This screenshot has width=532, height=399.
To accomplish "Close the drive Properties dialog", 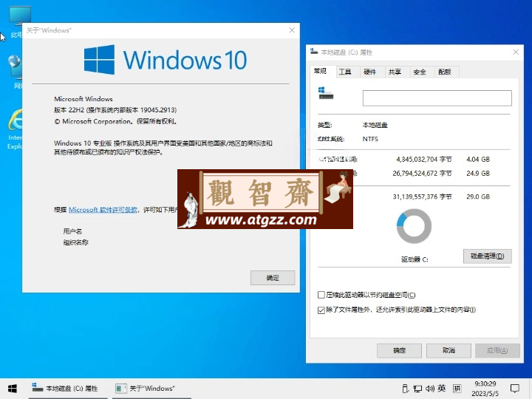I will (x=516, y=52).
